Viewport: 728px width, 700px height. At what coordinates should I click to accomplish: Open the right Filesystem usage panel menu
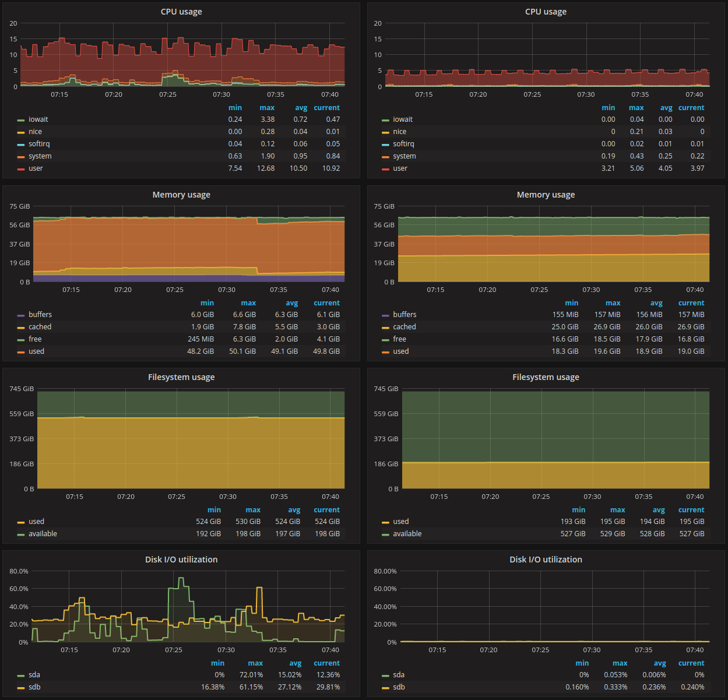[546, 377]
